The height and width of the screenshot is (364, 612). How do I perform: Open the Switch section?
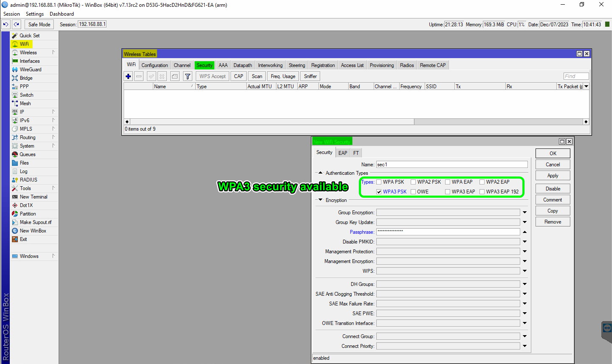tap(26, 95)
